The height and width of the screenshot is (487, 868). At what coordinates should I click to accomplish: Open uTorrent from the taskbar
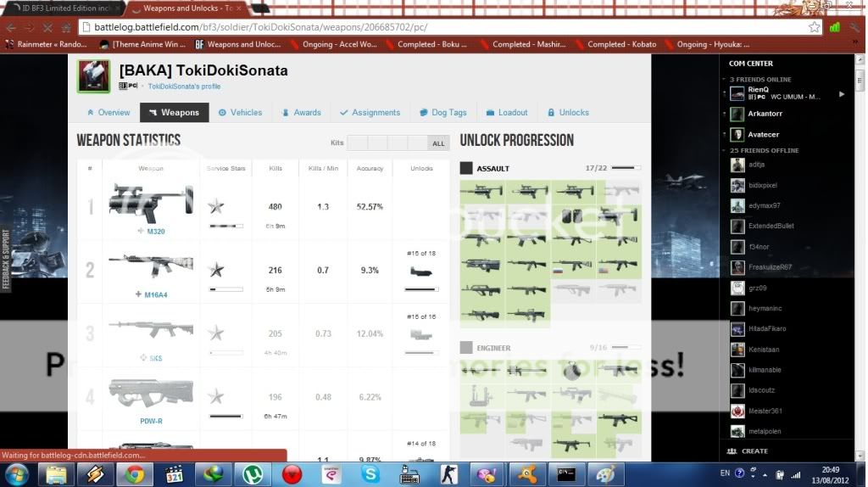pos(253,475)
